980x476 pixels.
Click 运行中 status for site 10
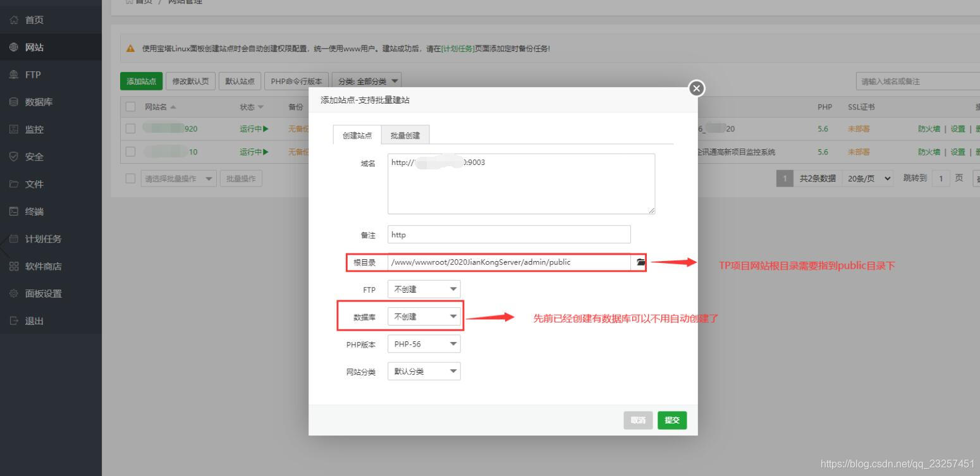click(x=254, y=152)
